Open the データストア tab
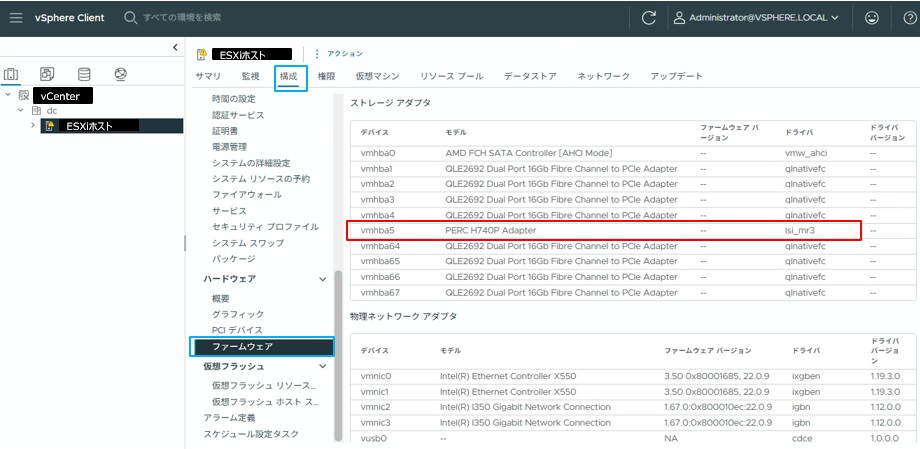 (530, 76)
